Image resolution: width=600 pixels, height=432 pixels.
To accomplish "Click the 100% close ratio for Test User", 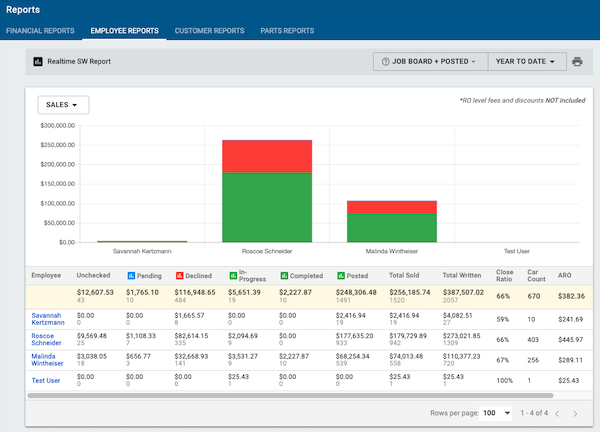I will click(504, 381).
